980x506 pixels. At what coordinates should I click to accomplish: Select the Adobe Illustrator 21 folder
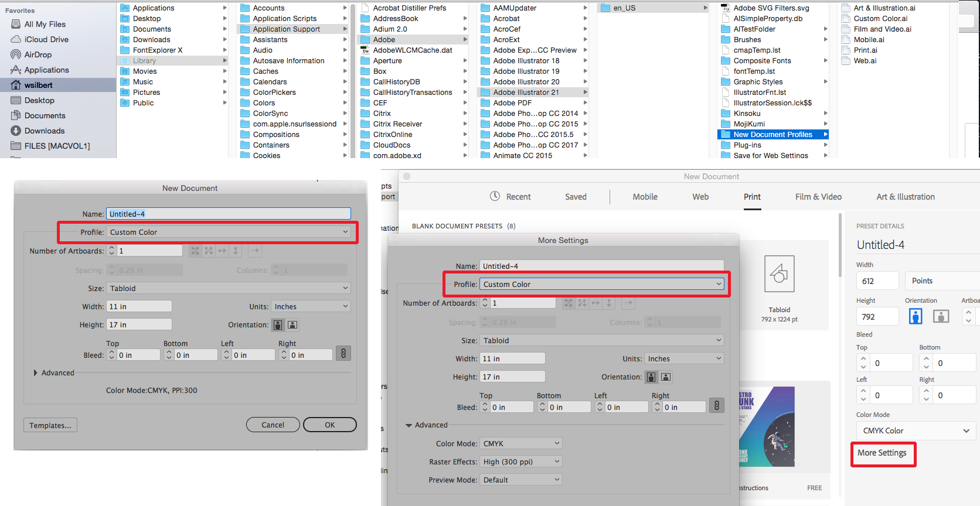[x=534, y=93]
